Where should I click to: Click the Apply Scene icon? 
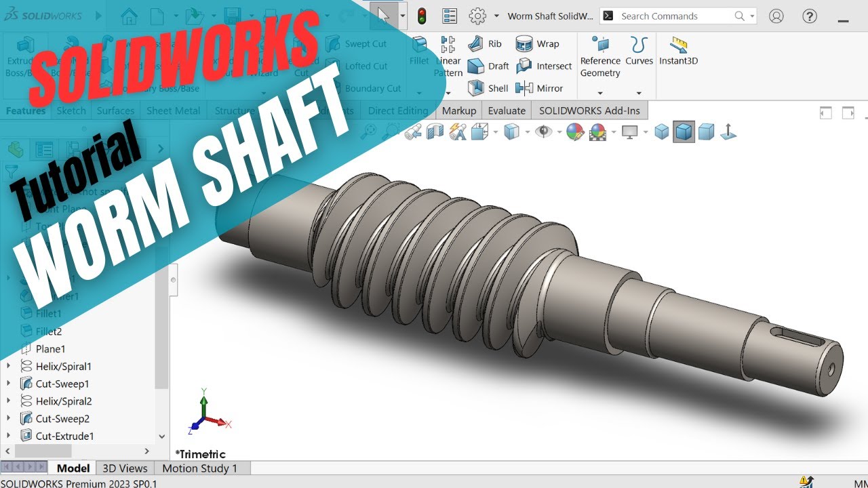tap(597, 131)
